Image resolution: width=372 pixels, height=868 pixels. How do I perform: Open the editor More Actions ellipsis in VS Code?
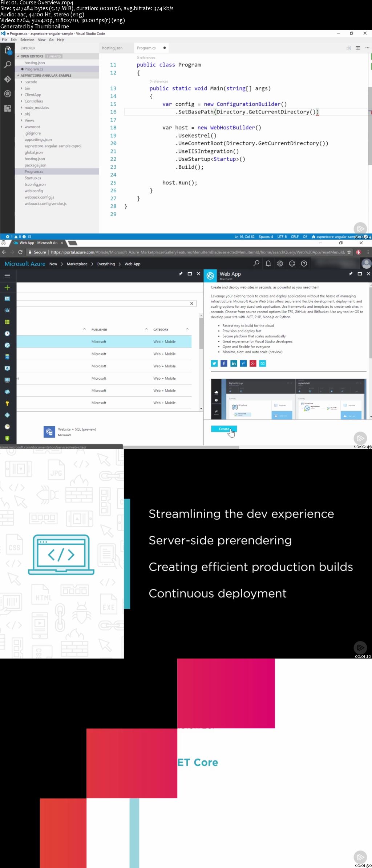tap(367, 48)
